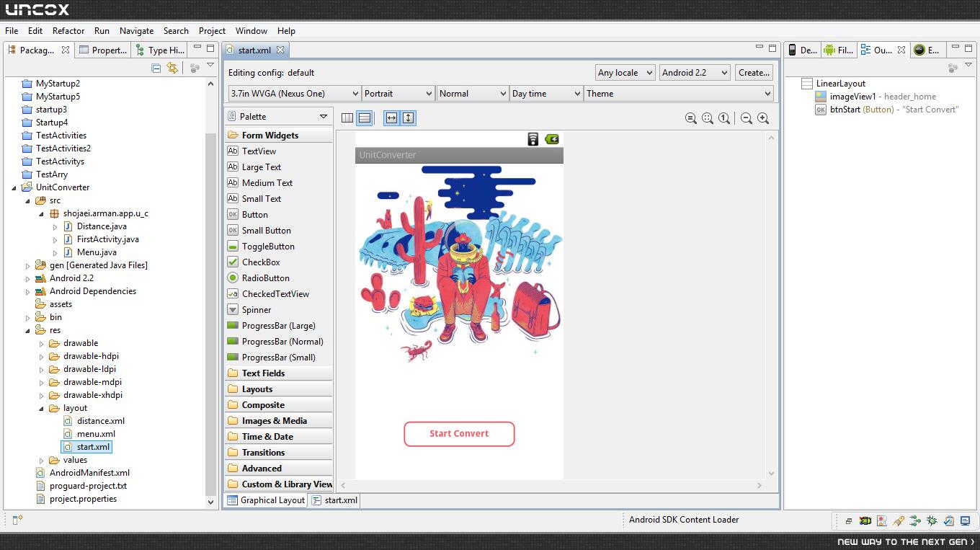Screen dimensions: 980x550
Task: Expand the drawable-hdpi folder
Action: pyautogui.click(x=42, y=356)
